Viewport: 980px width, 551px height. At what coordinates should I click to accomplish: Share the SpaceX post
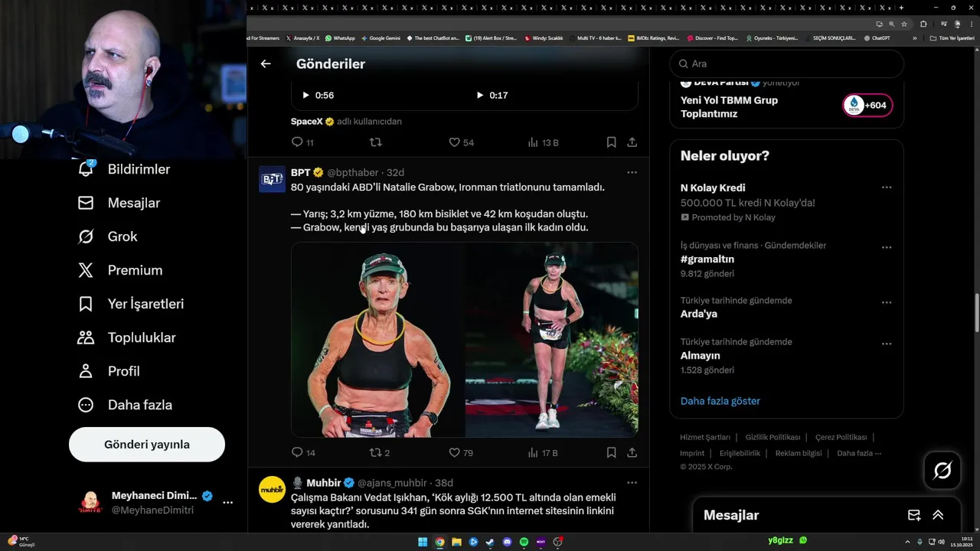point(632,142)
